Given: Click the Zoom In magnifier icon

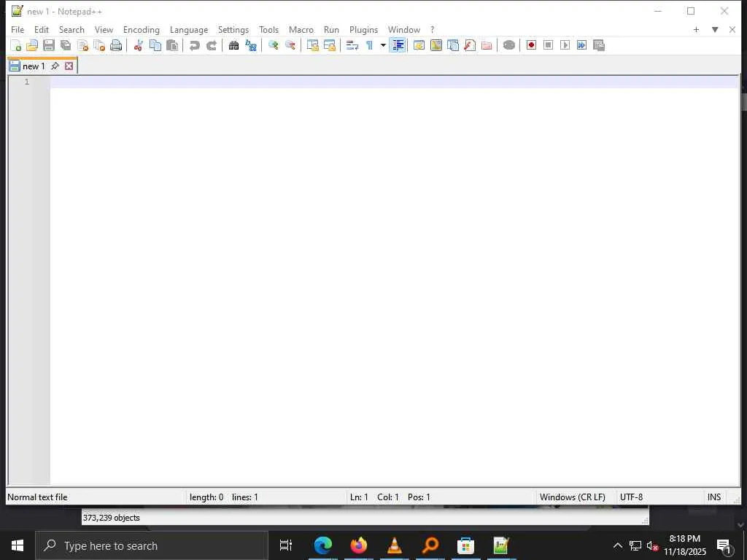Looking at the screenshot, I should coord(273,45).
